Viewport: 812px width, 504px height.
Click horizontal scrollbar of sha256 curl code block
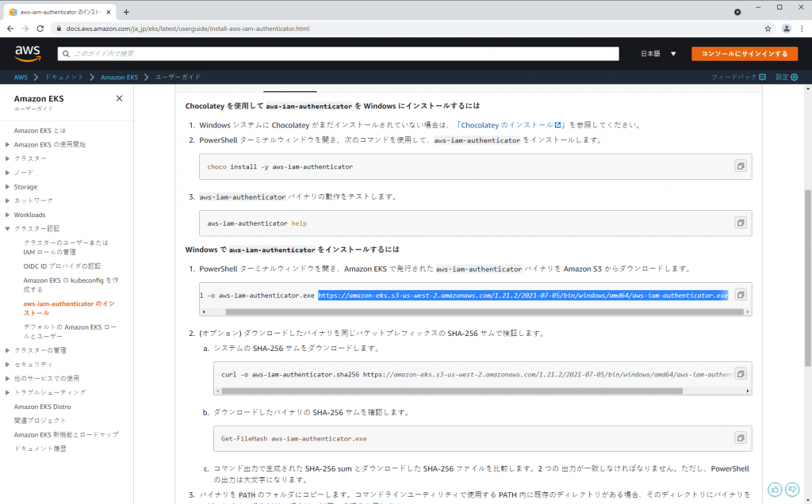(451, 391)
